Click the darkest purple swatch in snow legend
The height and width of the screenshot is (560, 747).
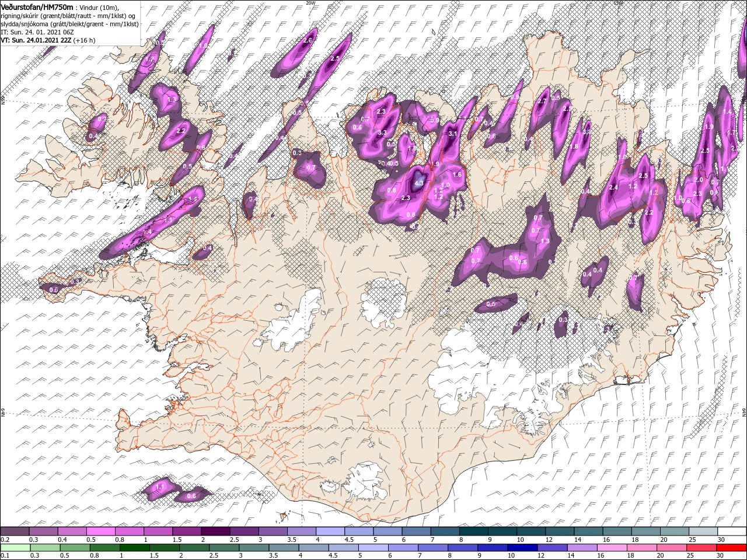pyautogui.click(x=215, y=531)
